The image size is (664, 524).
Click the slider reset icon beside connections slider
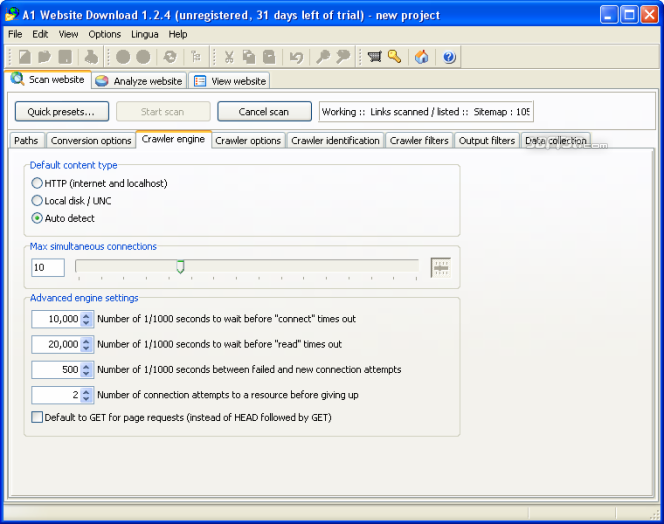[x=440, y=268]
